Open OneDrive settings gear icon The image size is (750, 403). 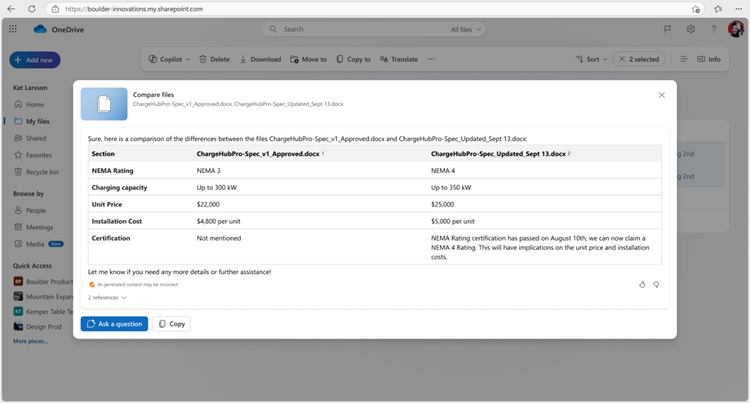[691, 29]
